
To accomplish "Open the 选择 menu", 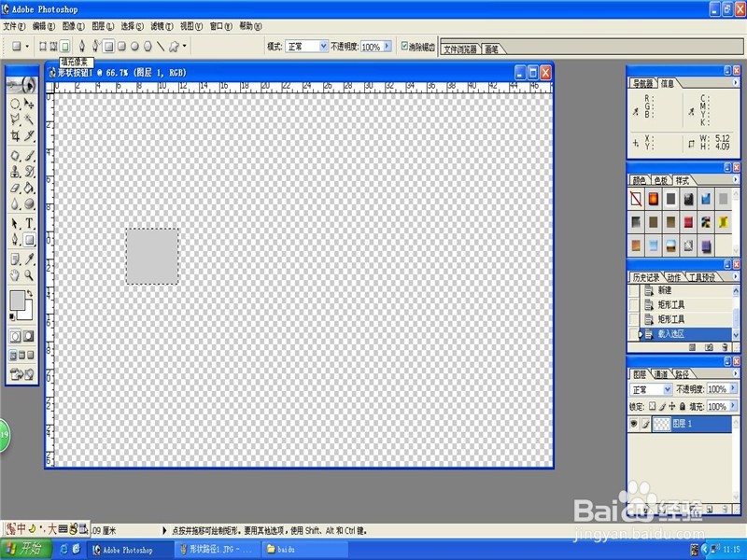I will (x=132, y=26).
